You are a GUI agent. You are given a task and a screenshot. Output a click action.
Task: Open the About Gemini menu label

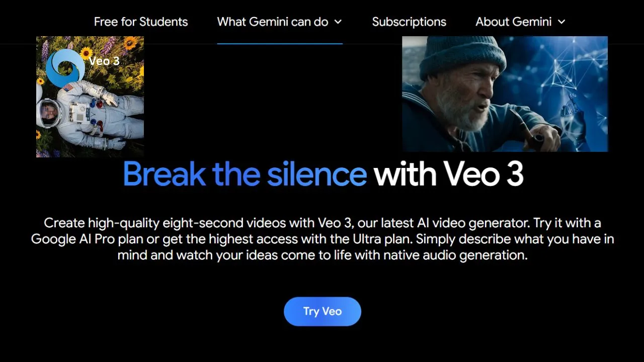coord(514,22)
